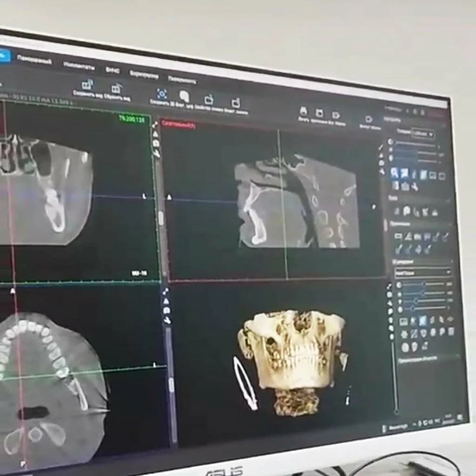The height and width of the screenshot is (476, 476).
Task: Click the print icon in the top toolbar
Action: [303, 111]
